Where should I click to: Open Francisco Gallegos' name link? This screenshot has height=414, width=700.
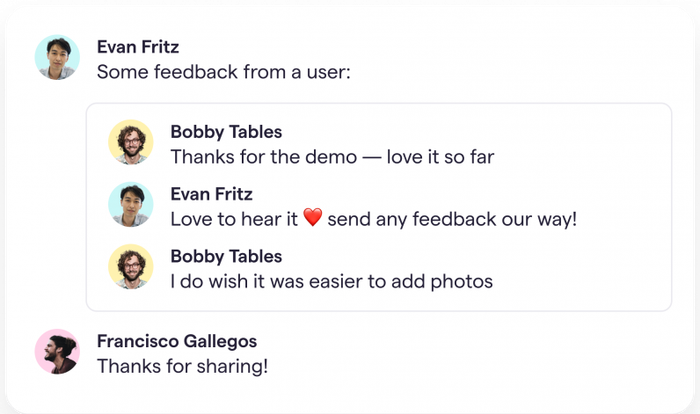pos(176,341)
